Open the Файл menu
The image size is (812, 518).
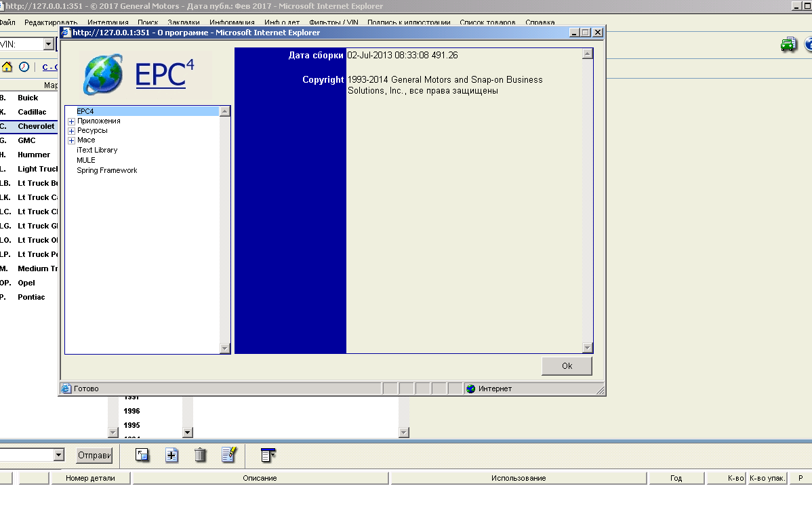(7, 22)
